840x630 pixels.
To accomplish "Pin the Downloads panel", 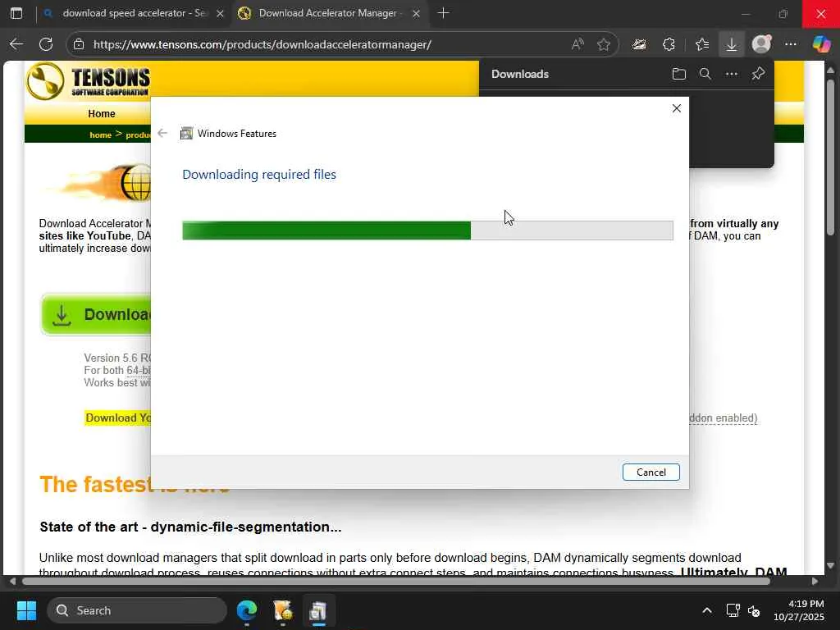I will coord(758,74).
